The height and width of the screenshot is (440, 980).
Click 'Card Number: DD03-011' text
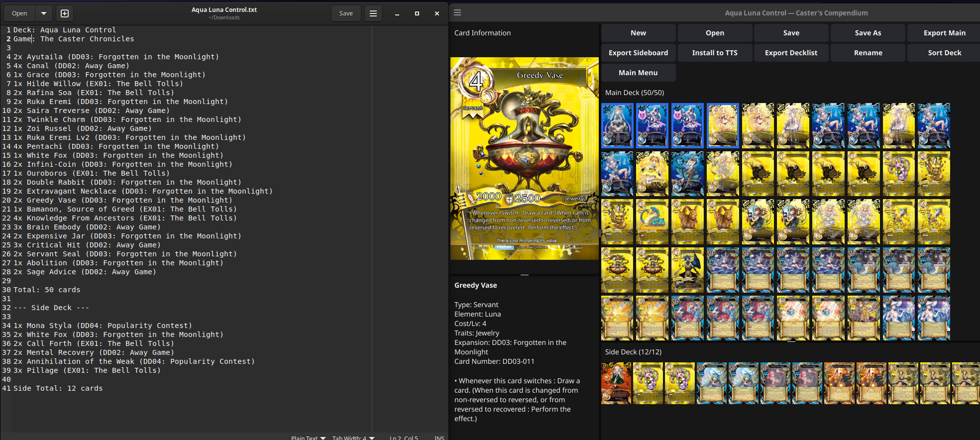tap(494, 361)
